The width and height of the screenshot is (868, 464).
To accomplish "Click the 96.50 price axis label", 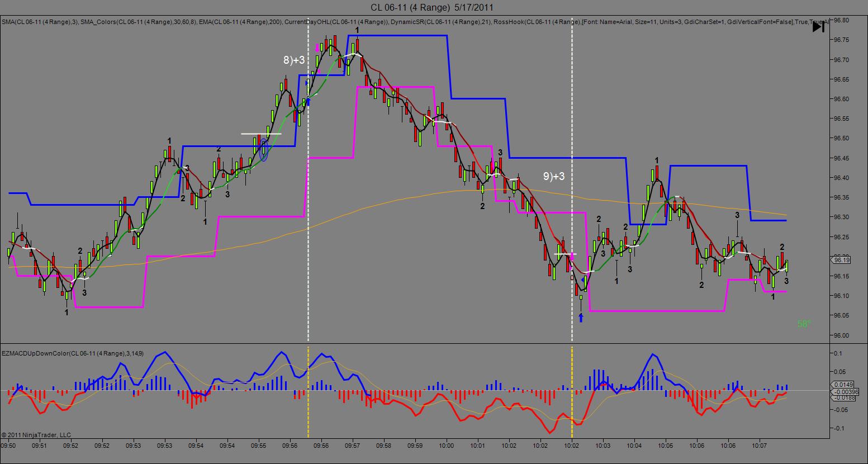I will 841,138.
